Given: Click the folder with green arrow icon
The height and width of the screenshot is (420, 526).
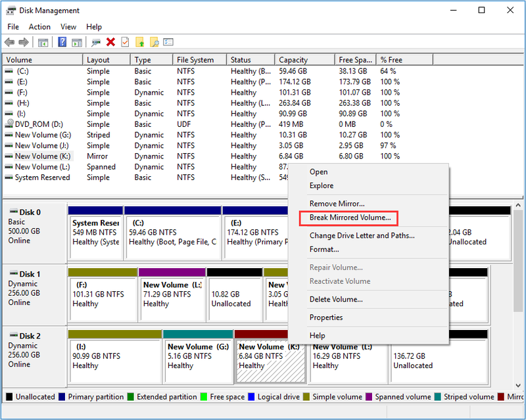Looking at the screenshot, I should tap(139, 42).
